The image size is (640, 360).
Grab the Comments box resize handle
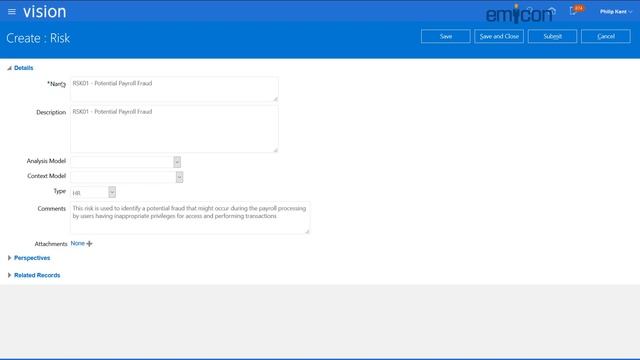pos(307,231)
